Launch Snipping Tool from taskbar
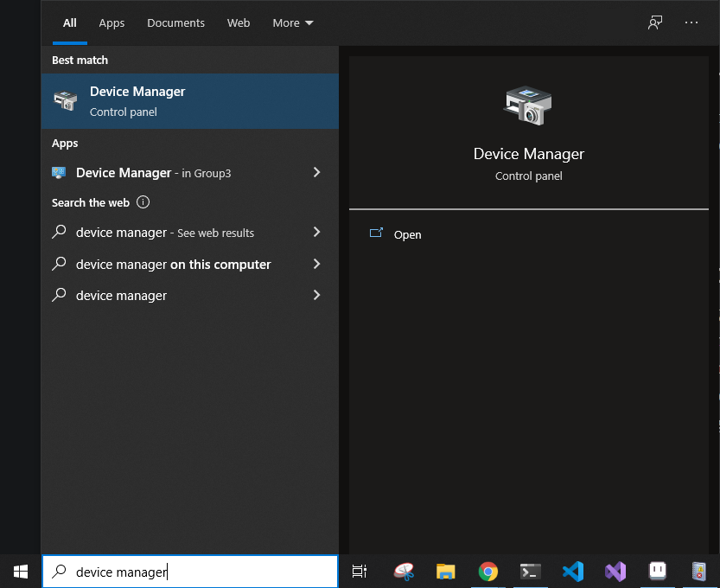Viewport: 720px width, 588px height. [x=404, y=572]
